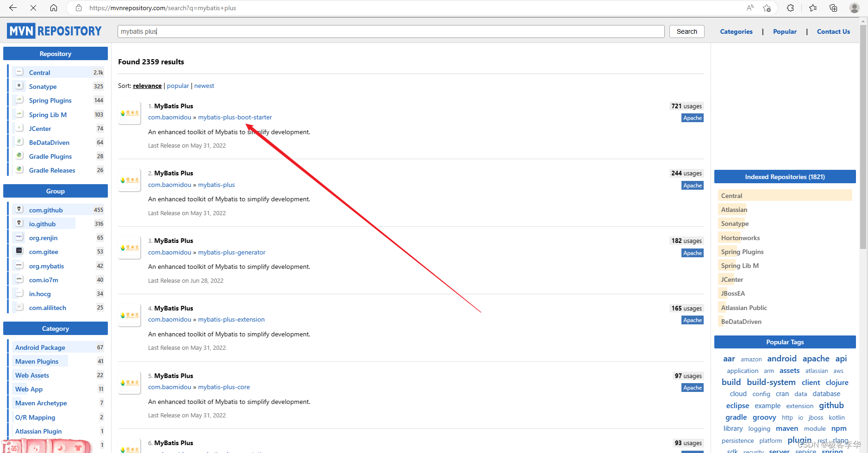The height and width of the screenshot is (453, 868).
Task: Click the Search button
Action: tap(687, 31)
